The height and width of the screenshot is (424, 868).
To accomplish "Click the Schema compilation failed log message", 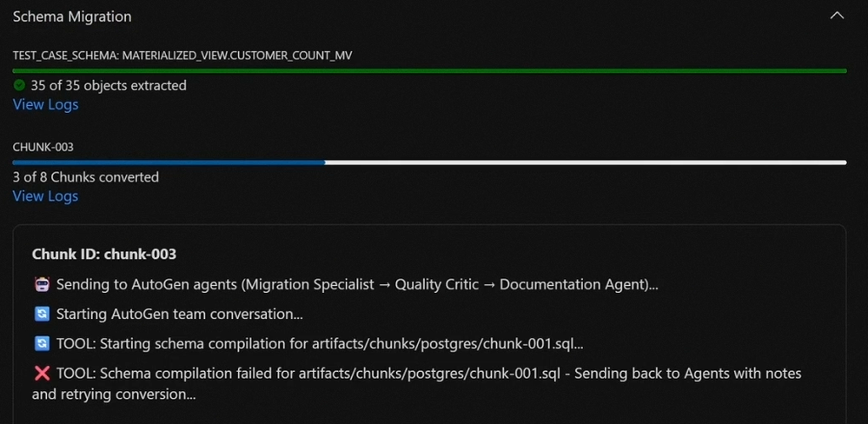I will click(417, 384).
